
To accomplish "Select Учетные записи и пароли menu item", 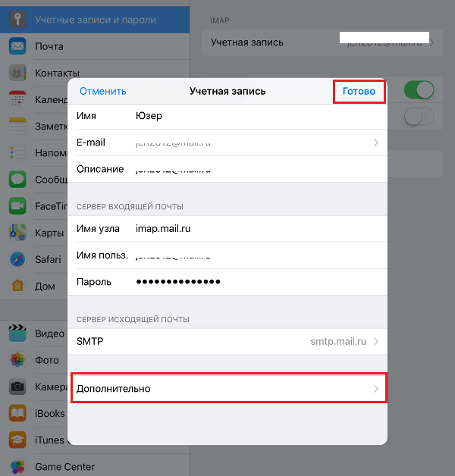I will point(95,20).
